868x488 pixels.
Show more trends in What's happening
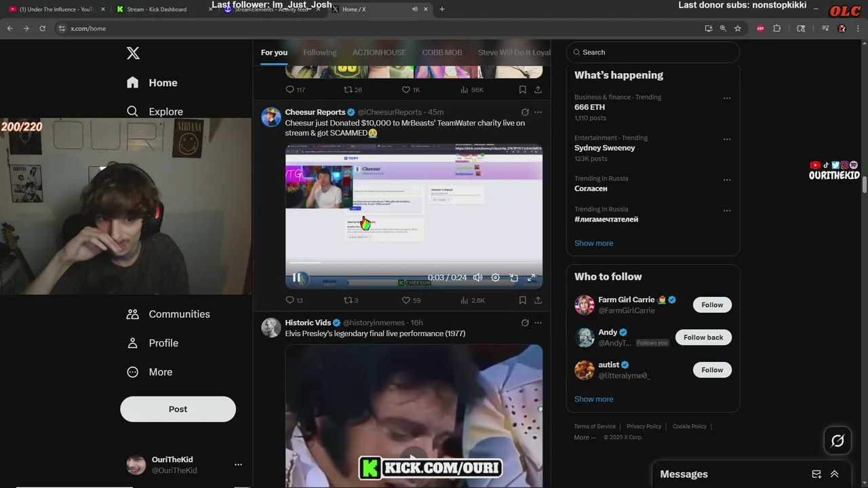pyautogui.click(x=593, y=243)
